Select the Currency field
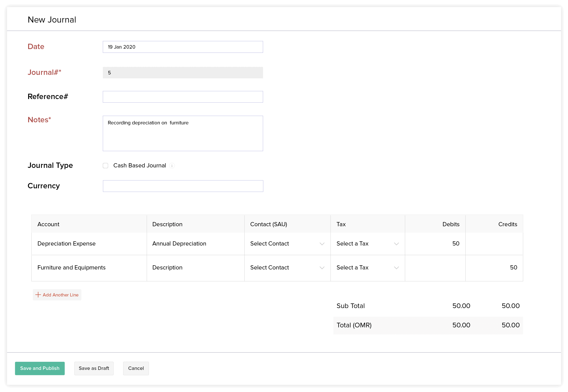Viewport: 568px width, 392px height. pyautogui.click(x=183, y=186)
